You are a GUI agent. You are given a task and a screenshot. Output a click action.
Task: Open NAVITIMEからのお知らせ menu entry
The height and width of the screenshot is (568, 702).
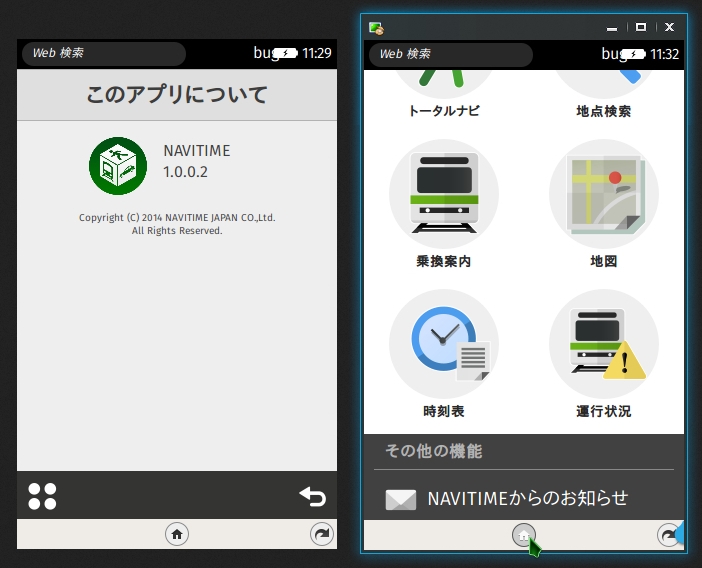coord(524,498)
